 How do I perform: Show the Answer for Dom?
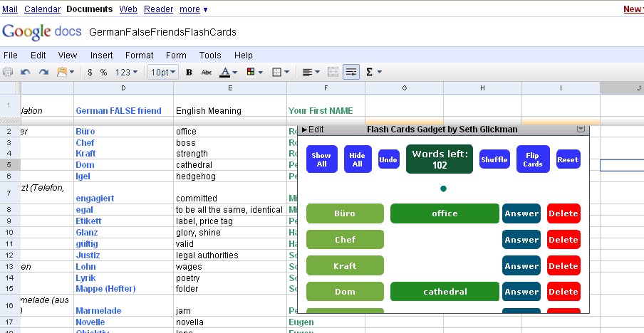[521, 292]
